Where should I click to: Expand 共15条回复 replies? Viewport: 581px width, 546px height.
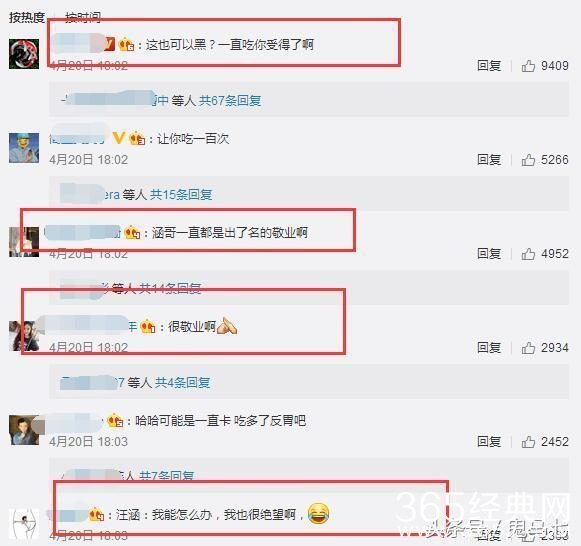point(181,194)
